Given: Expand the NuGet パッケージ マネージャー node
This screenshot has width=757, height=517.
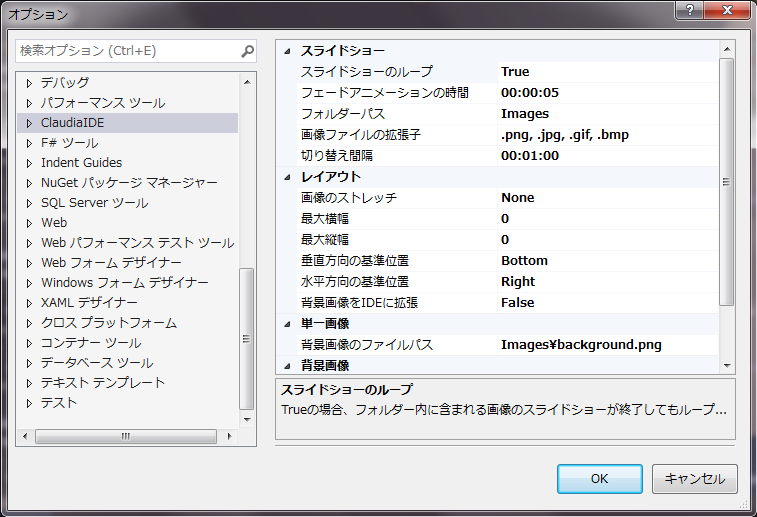Looking at the screenshot, I should [x=29, y=183].
